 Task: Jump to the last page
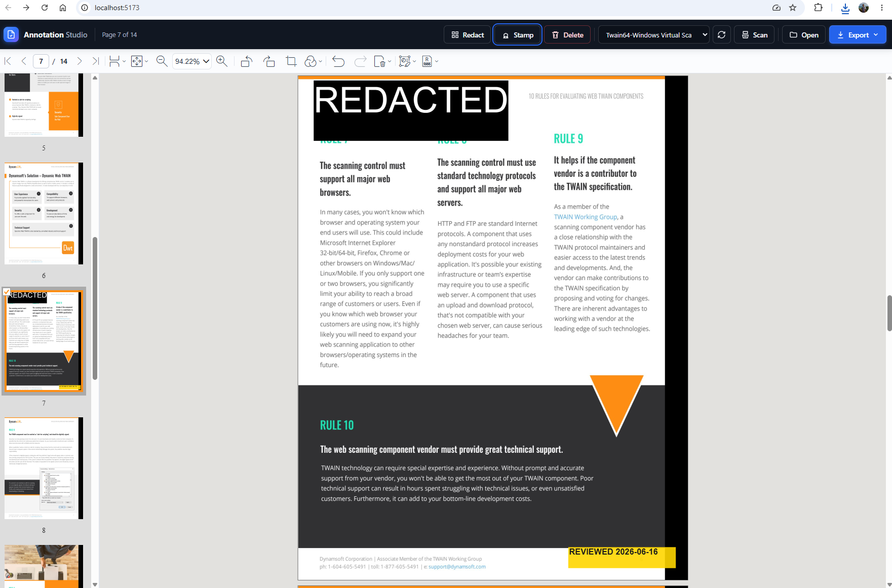tap(95, 61)
